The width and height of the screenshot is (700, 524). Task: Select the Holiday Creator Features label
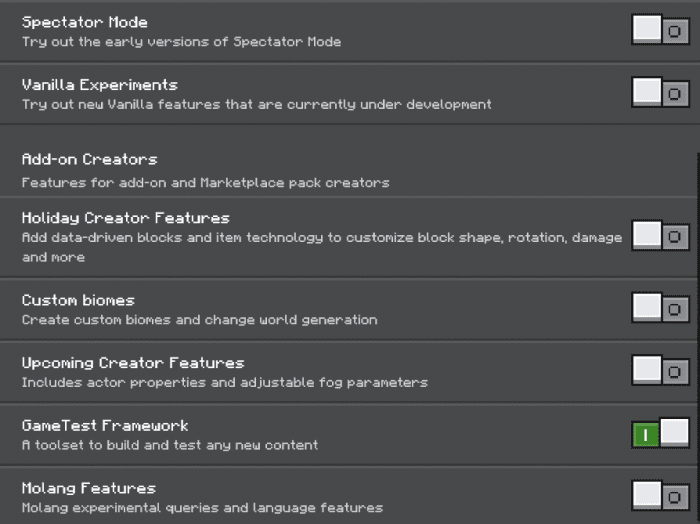coord(125,218)
